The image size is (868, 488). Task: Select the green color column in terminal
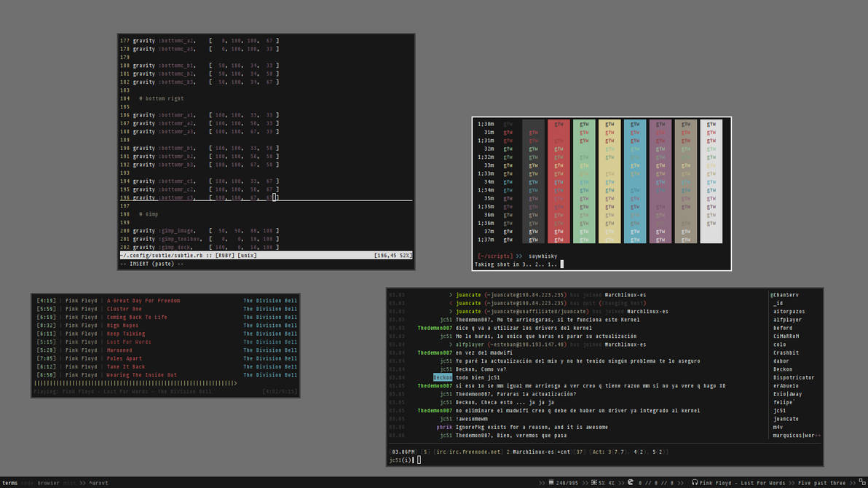[584, 181]
